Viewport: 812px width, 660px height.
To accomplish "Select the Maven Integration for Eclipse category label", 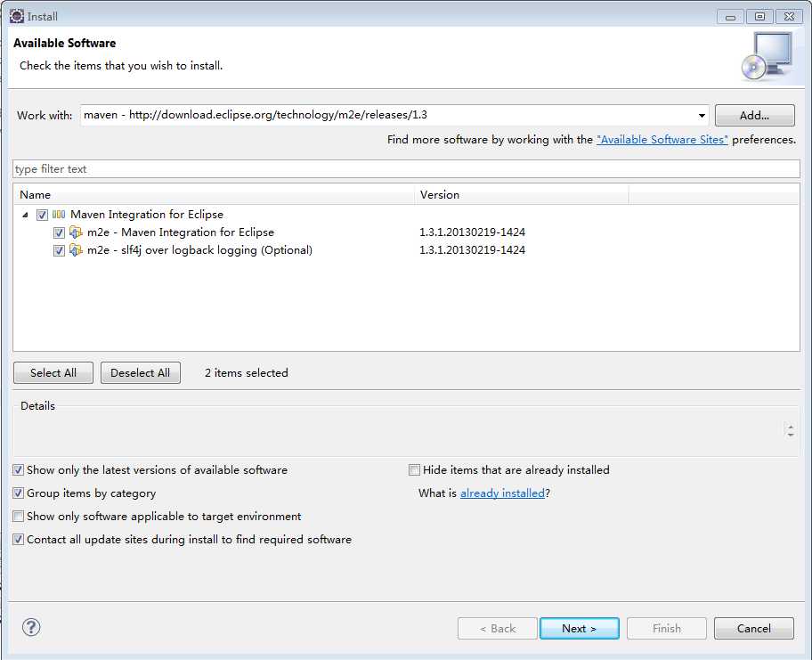I will (x=147, y=215).
